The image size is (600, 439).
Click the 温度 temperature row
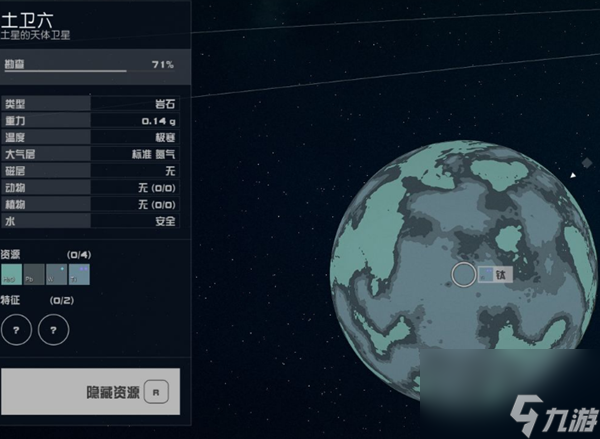pyautogui.click(x=90, y=137)
